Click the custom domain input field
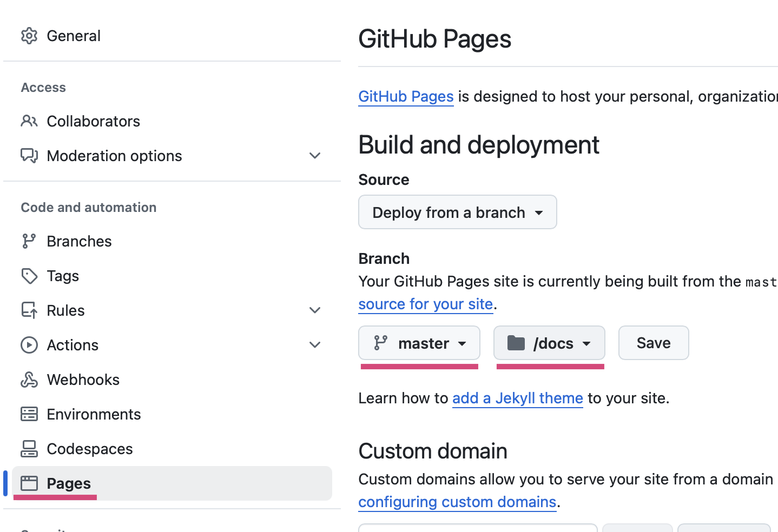Image resolution: width=778 pixels, height=532 pixels. pos(477,528)
